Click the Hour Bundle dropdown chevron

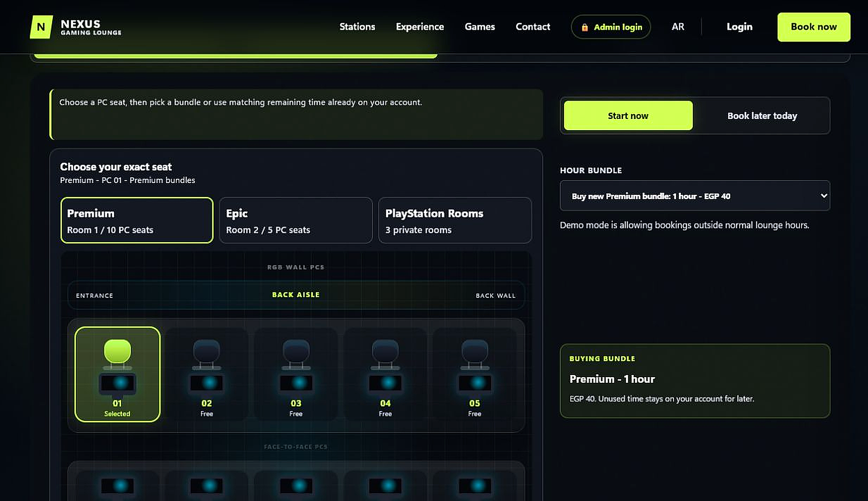(x=823, y=196)
